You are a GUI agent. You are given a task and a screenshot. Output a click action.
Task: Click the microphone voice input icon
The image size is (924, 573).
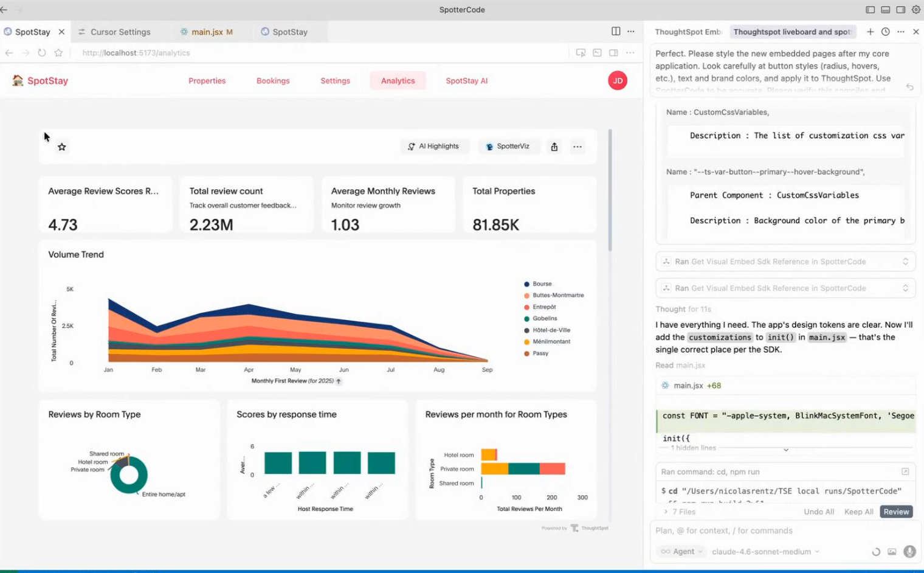point(909,552)
